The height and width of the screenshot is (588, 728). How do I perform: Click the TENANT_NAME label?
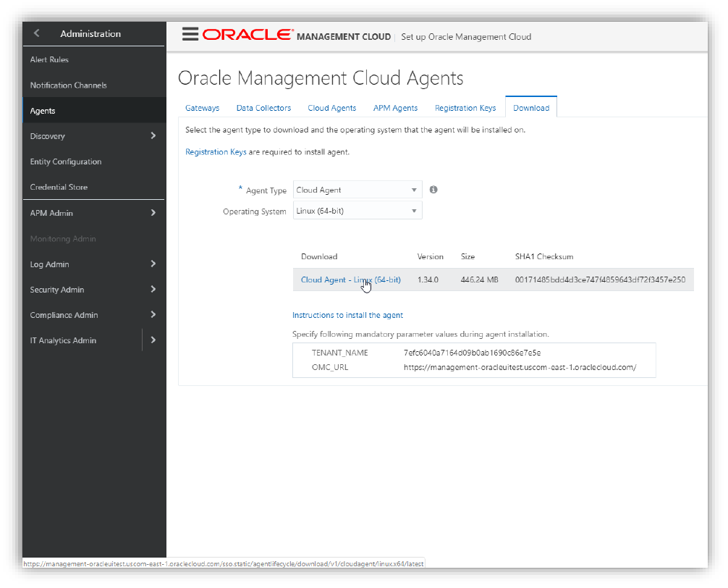pyautogui.click(x=340, y=353)
